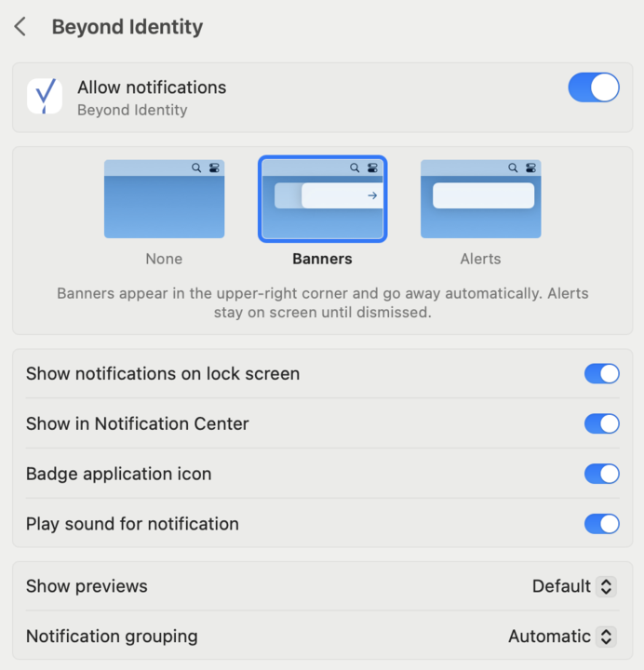
Task: Click the "Alerts" style label
Action: point(480,259)
